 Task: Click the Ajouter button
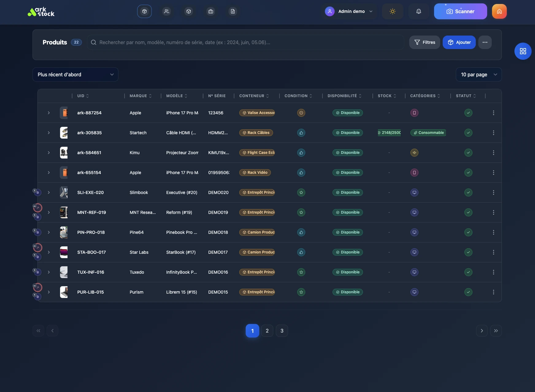(459, 42)
